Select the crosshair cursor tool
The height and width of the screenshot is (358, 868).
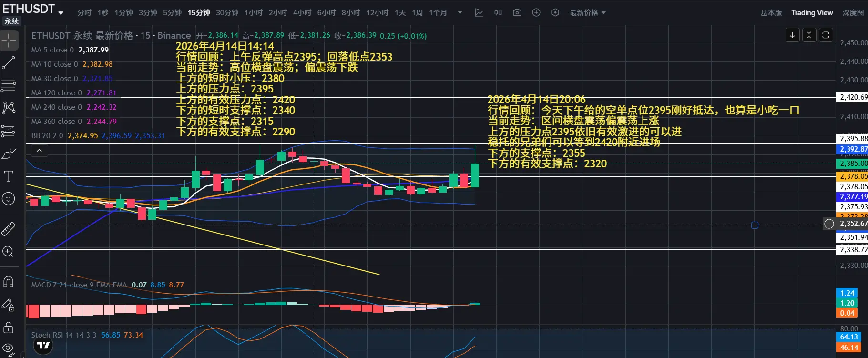pos(9,41)
